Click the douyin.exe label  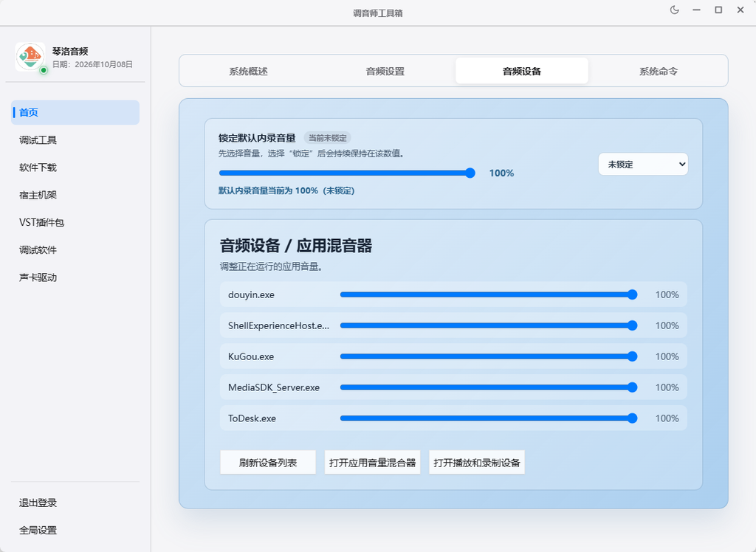pos(251,294)
